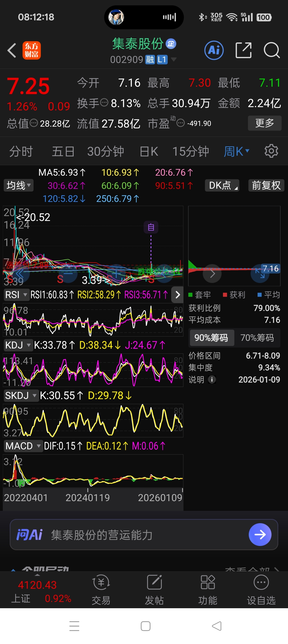Tap the 市盈 info circle icon
Image resolution: width=288 pixels, height=644 pixels.
pyautogui.click(x=180, y=123)
